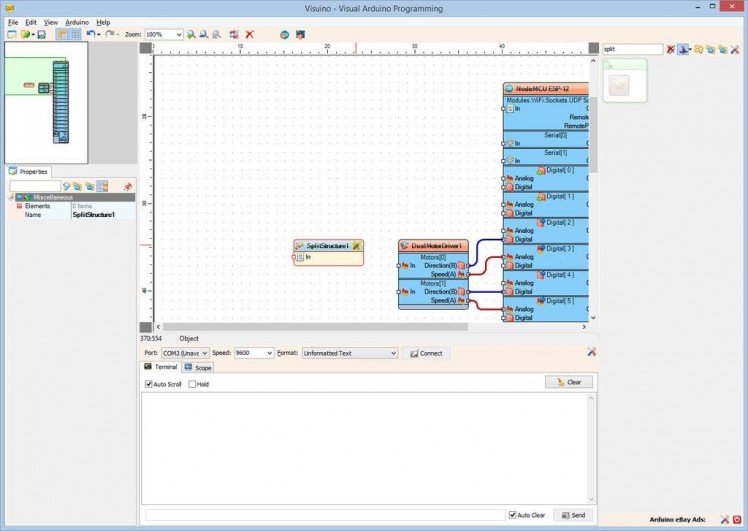Clear the component search with the X icon

[671, 49]
